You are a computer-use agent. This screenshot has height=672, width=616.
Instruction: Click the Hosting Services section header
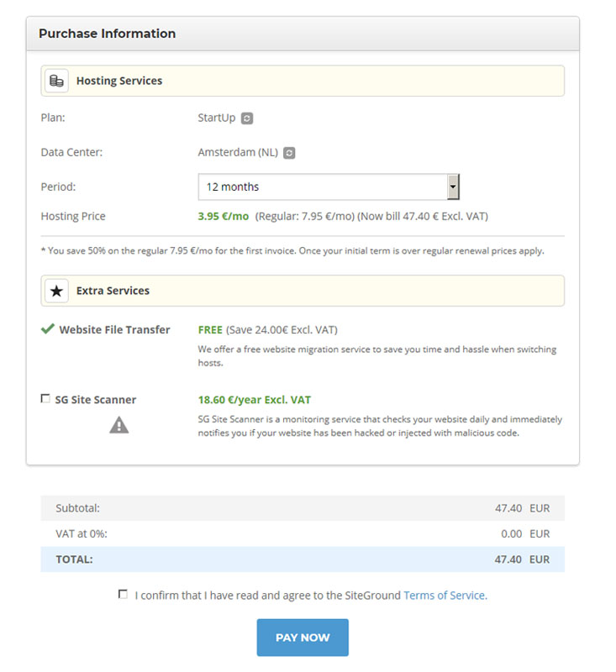coord(303,81)
